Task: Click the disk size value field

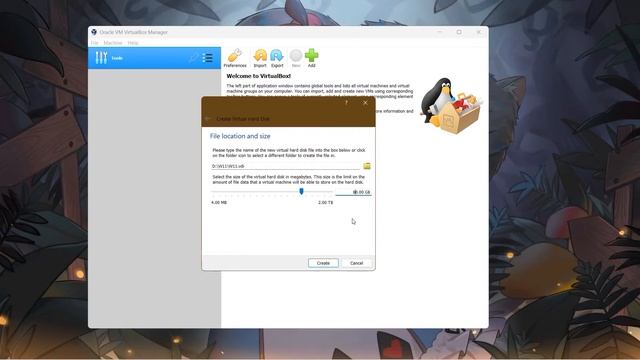Action: (353, 192)
